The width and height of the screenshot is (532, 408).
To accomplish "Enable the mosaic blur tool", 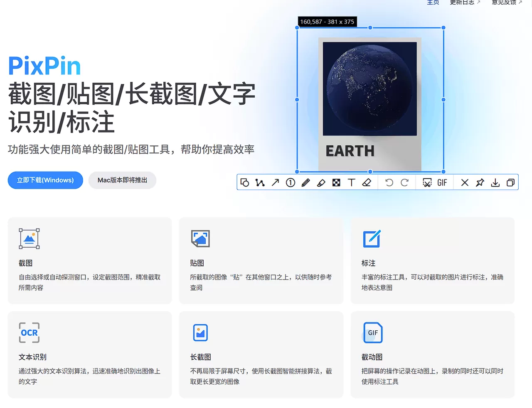I will coord(336,182).
